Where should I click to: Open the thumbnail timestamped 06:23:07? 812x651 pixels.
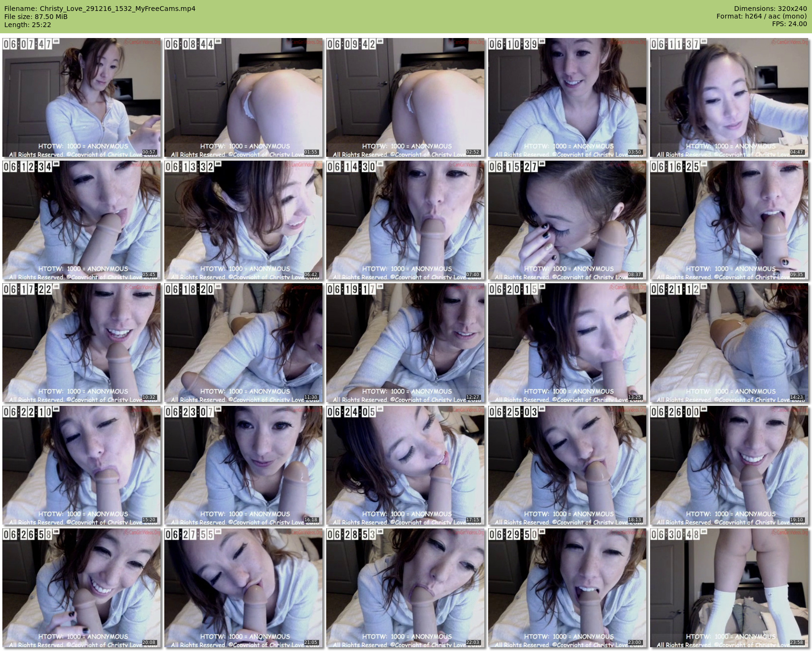click(243, 465)
